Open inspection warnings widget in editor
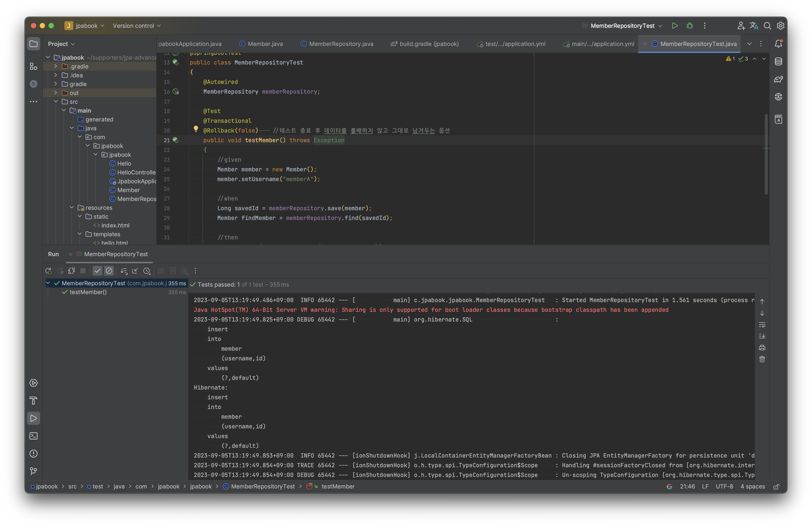This screenshot has width=812, height=526. tap(737, 59)
